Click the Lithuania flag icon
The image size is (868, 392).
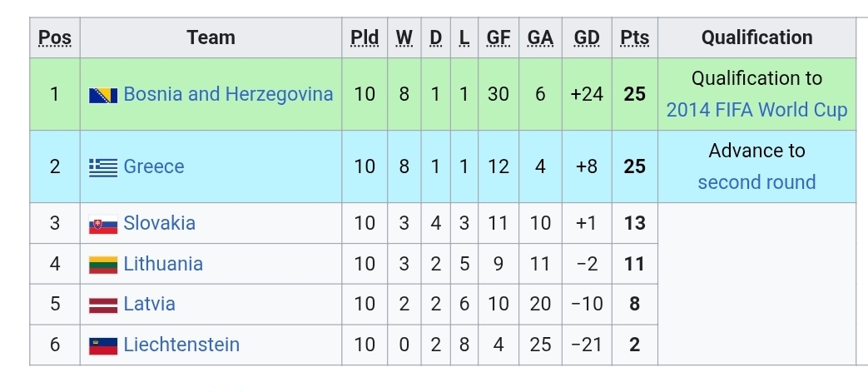click(x=103, y=265)
